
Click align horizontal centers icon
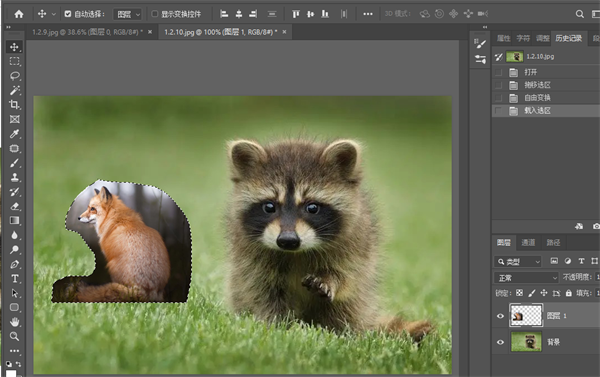click(239, 14)
